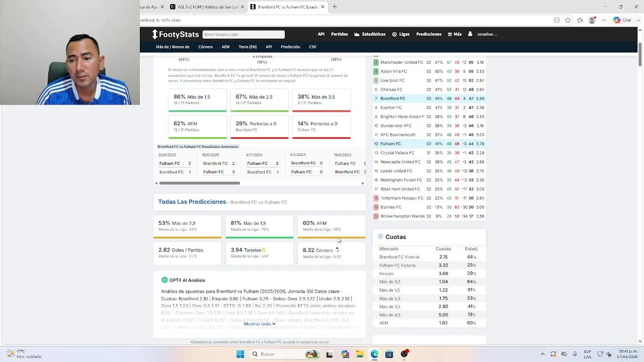The height and width of the screenshot is (362, 644).
Task: Open Aston Villa FC in the table
Action: click(393, 71)
